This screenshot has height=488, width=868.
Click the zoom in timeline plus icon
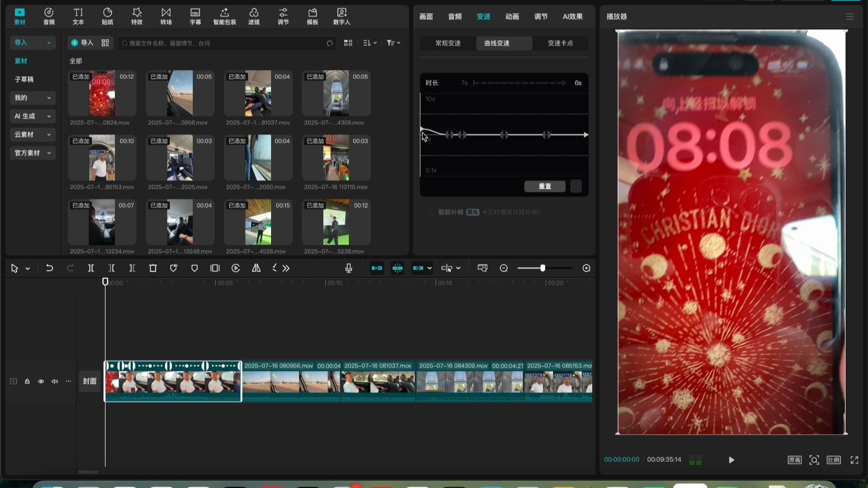click(587, 268)
